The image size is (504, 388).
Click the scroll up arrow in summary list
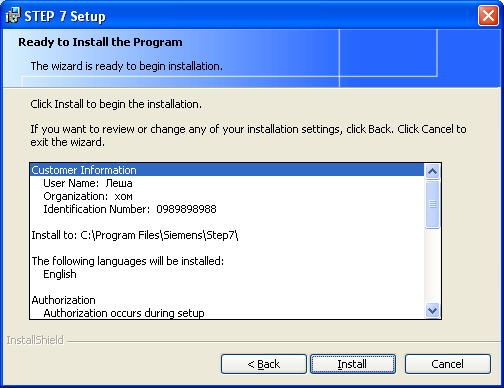coord(432,171)
